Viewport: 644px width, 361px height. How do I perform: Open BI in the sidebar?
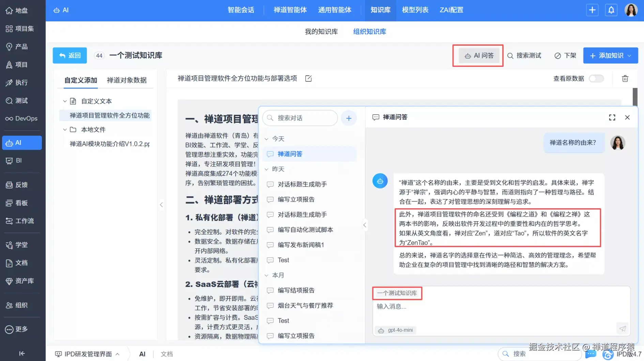(14, 161)
